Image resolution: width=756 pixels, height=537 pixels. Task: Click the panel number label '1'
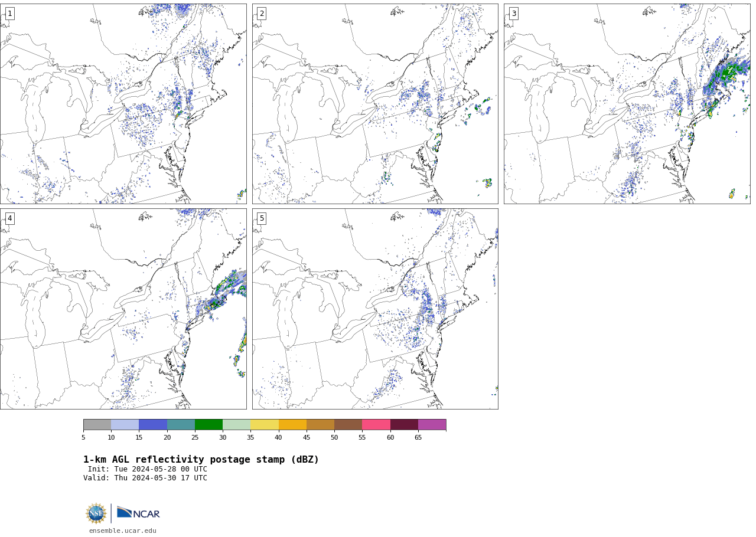point(9,14)
